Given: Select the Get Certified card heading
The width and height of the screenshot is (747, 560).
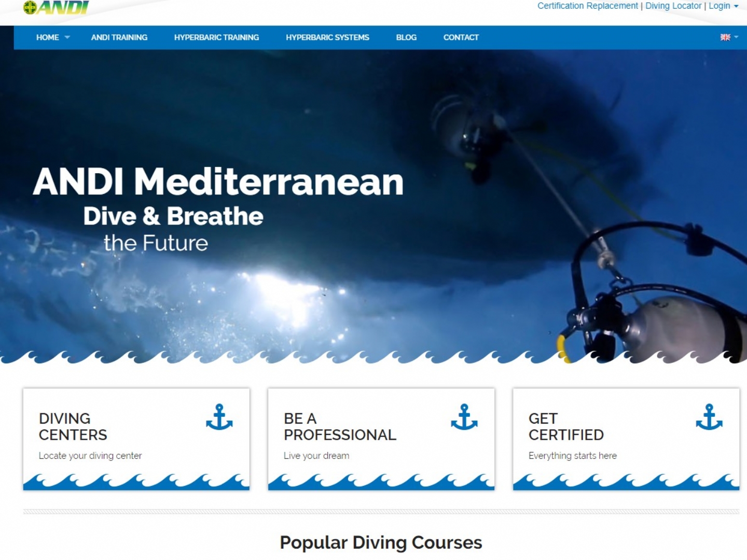Looking at the screenshot, I should (566, 426).
